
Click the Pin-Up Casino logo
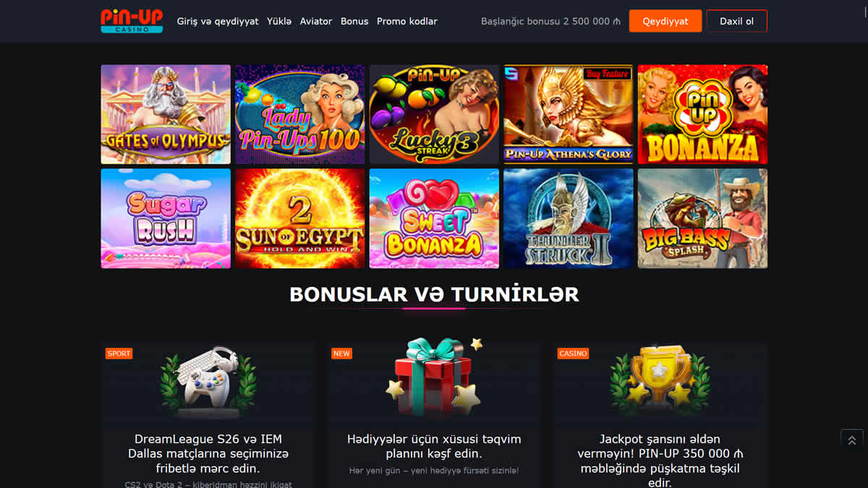(x=132, y=21)
